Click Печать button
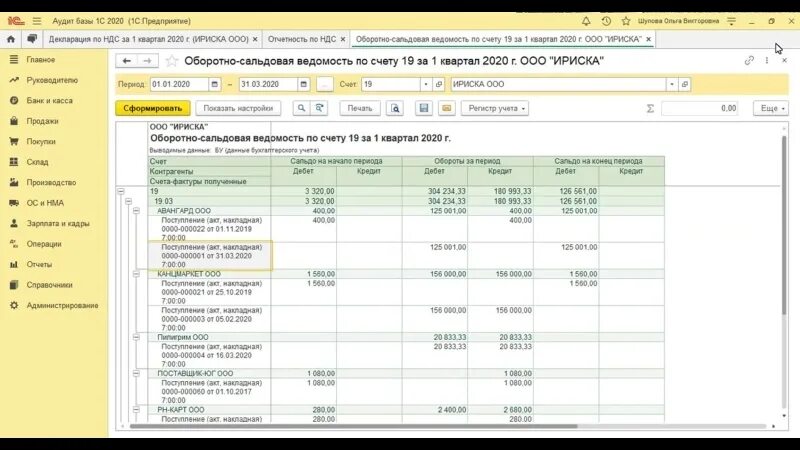800x450 pixels. (360, 108)
